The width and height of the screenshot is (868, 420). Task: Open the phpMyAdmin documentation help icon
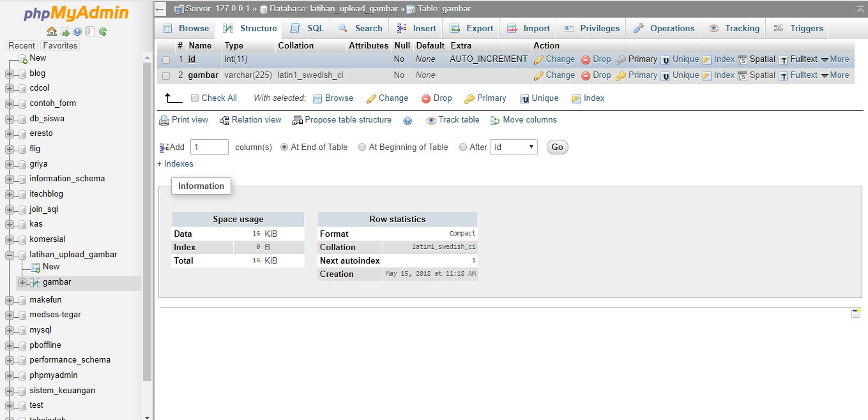click(77, 31)
